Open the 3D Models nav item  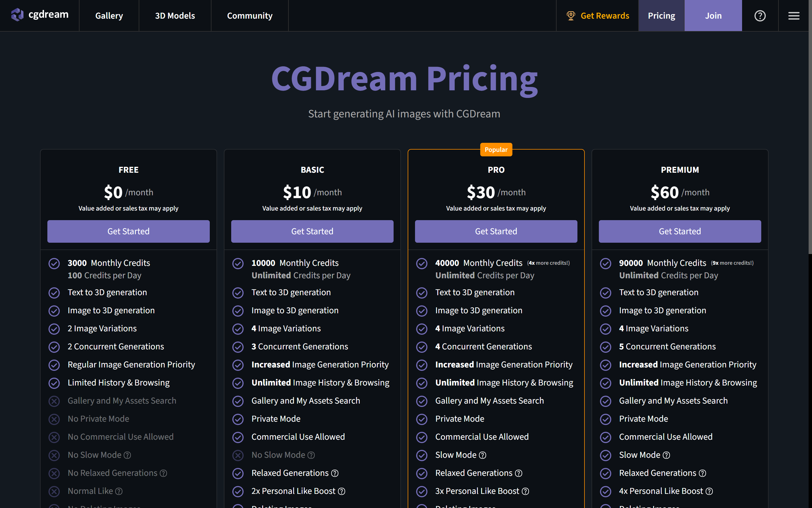point(175,16)
